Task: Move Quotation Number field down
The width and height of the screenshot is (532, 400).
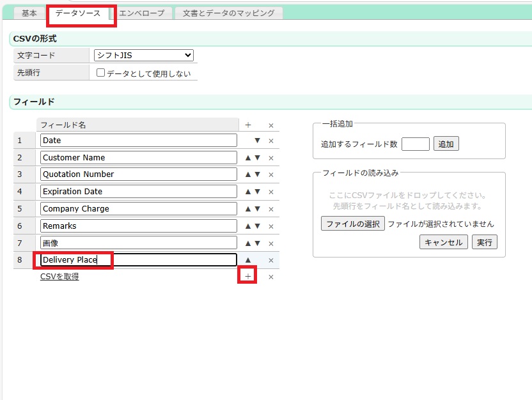Action: point(257,174)
